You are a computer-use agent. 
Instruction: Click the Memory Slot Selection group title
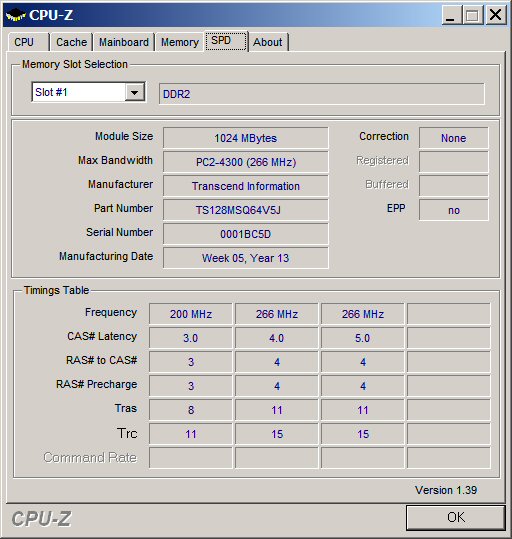coord(75,64)
